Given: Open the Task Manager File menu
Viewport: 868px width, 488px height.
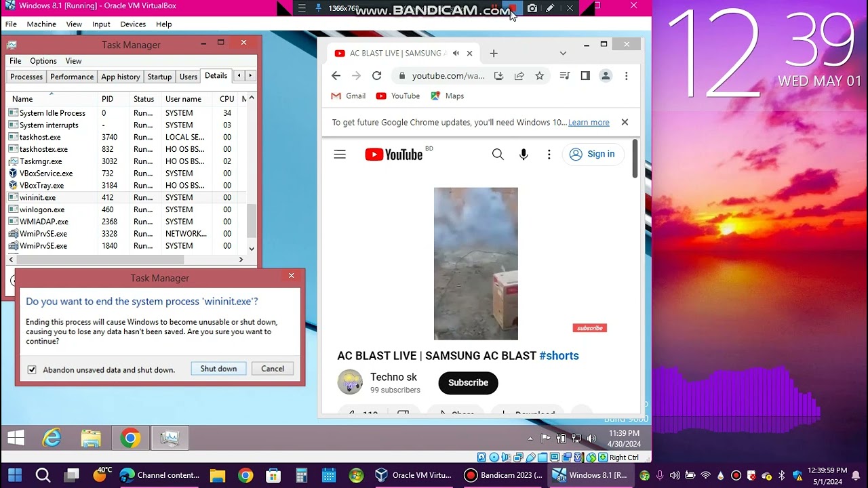Looking at the screenshot, I should coord(16,61).
